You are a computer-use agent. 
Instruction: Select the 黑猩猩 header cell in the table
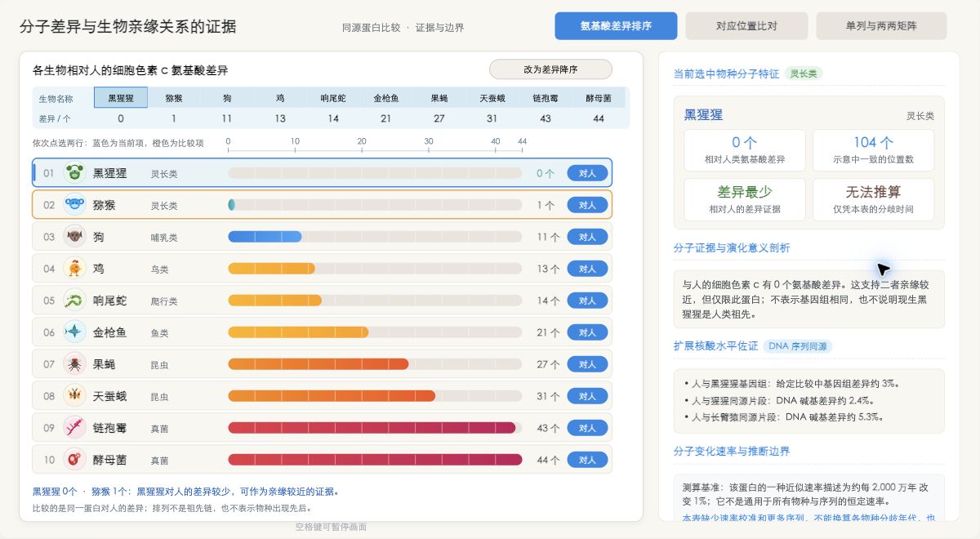pyautogui.click(x=121, y=97)
